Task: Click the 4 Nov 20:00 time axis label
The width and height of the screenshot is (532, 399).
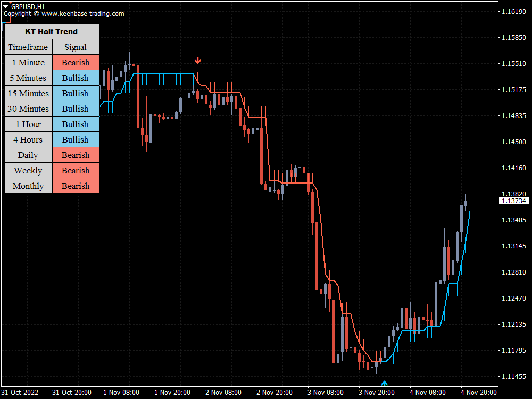Action: click(x=478, y=393)
